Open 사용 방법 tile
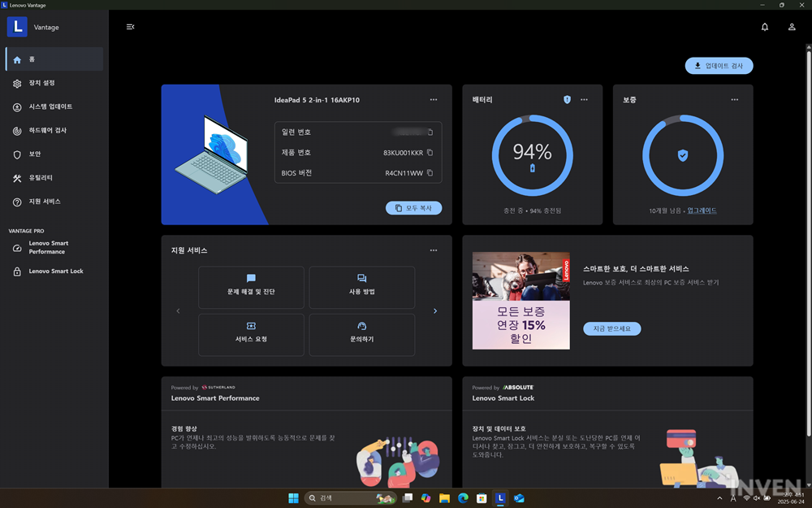 coord(362,288)
